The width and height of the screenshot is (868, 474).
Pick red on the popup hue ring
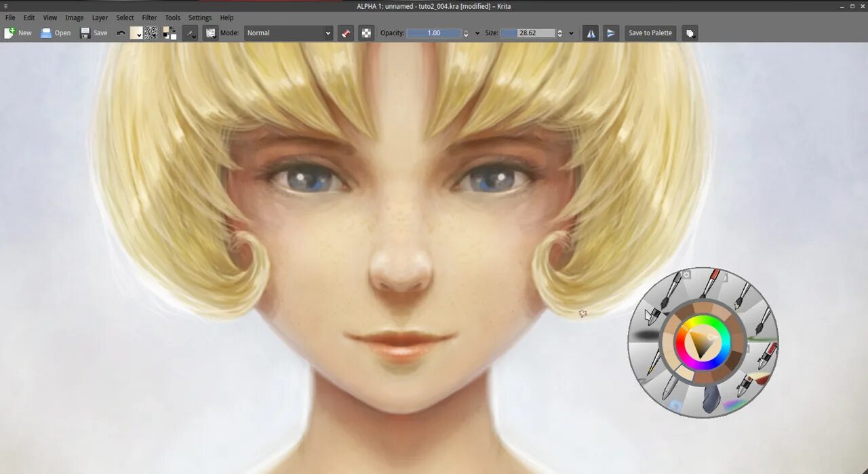pos(681,342)
